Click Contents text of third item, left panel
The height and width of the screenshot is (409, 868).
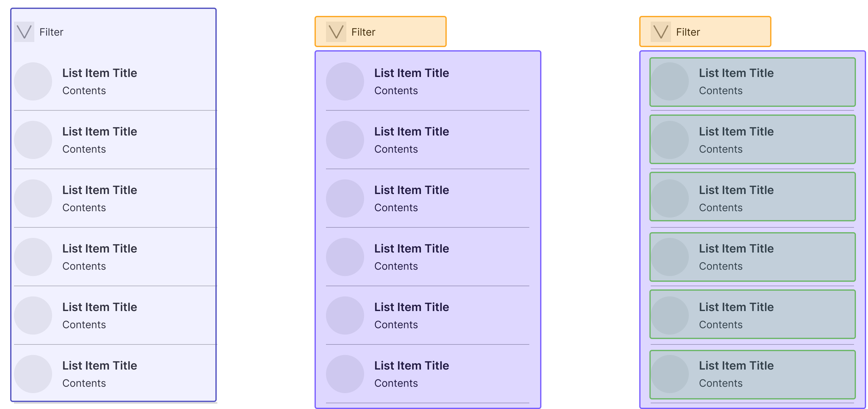(84, 208)
